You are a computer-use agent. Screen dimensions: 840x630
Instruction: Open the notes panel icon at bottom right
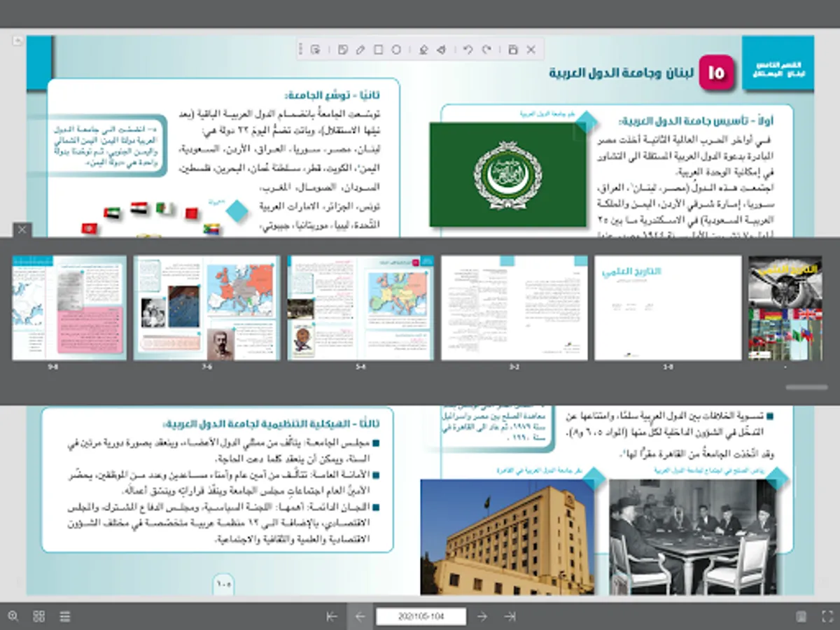pyautogui.click(x=801, y=616)
